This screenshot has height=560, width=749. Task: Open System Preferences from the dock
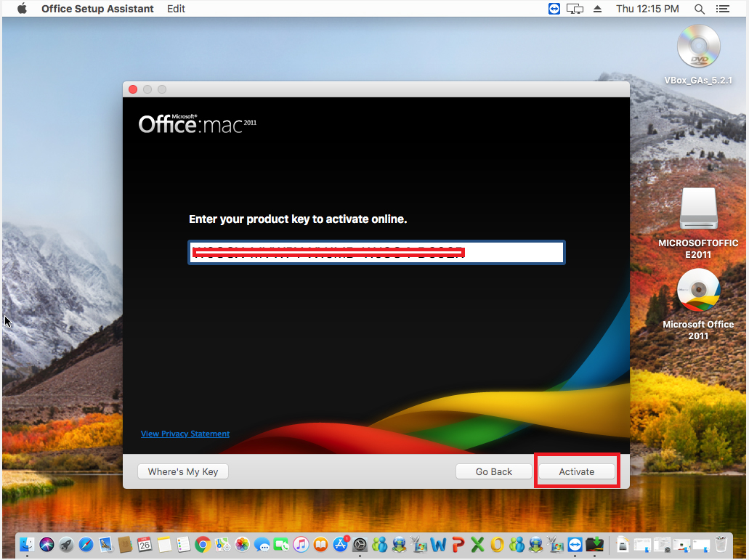[360, 544]
